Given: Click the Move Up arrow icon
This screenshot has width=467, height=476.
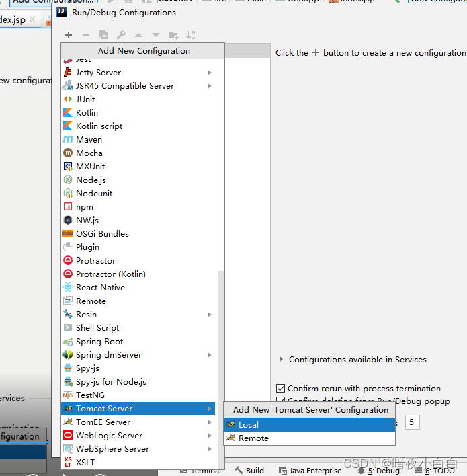Looking at the screenshot, I should [x=138, y=35].
